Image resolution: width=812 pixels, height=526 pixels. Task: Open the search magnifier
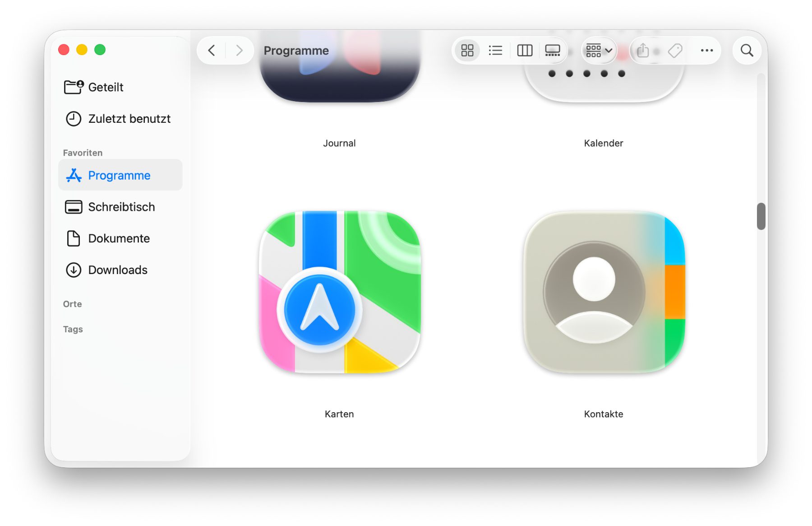click(747, 51)
